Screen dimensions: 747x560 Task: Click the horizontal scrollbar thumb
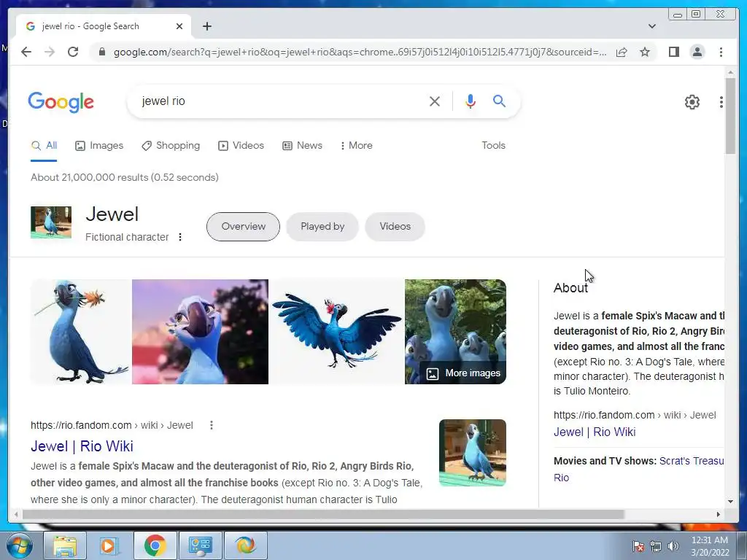pos(323,514)
